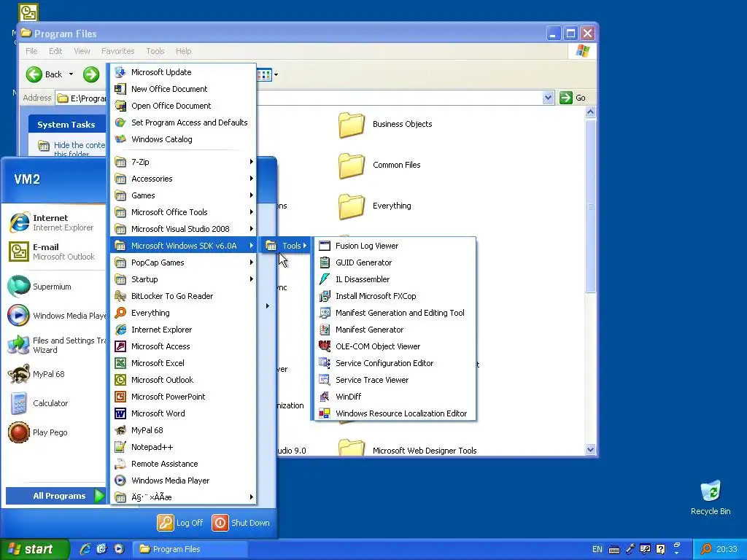Open the Tools submenu folder
The height and width of the screenshot is (560, 747).
tap(286, 246)
